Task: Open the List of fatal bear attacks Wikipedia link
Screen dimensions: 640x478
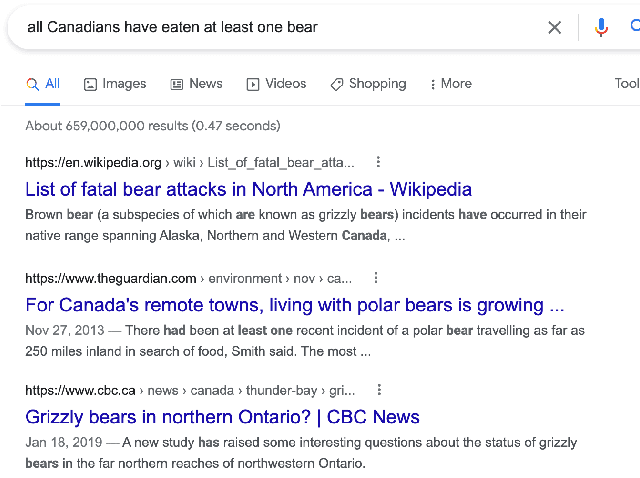Action: [248, 189]
